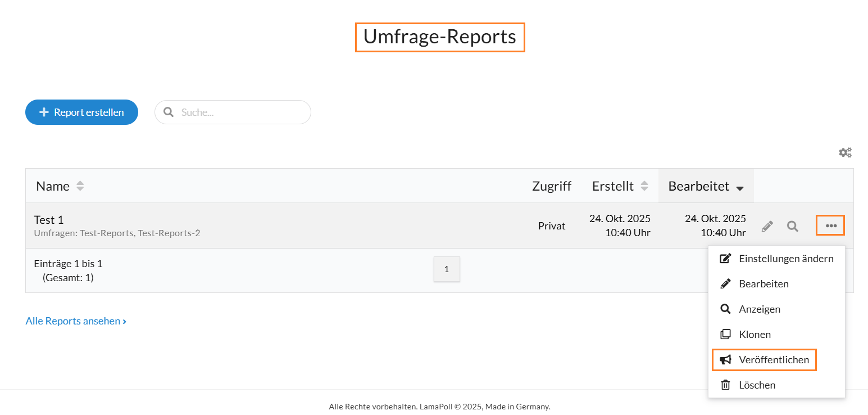Open table settings via the gears icon

[x=845, y=152]
